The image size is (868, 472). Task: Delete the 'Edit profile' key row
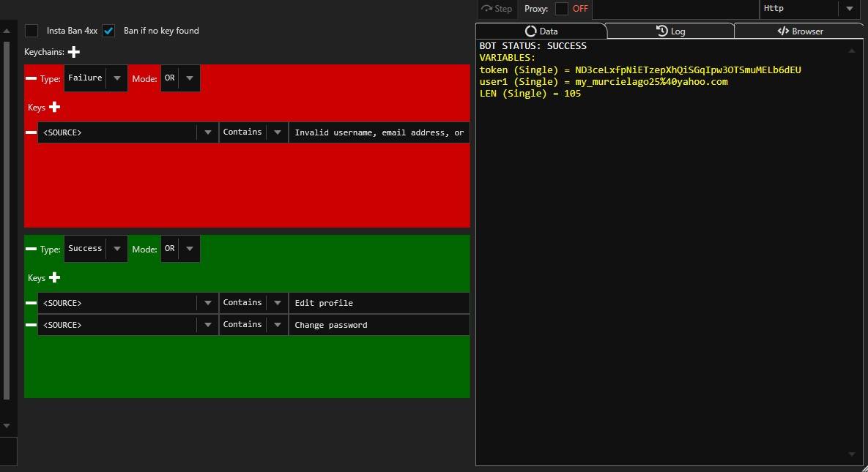tap(31, 303)
